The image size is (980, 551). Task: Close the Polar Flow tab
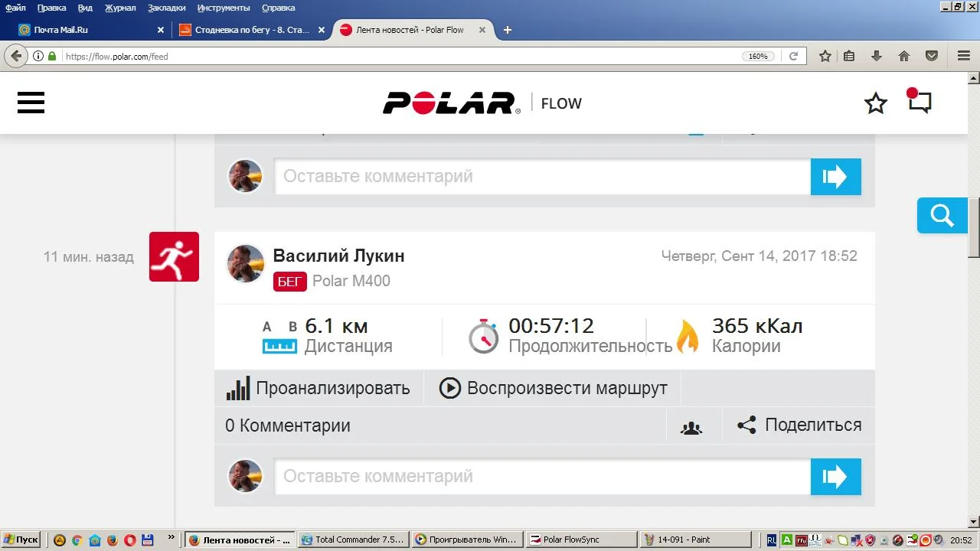click(482, 30)
